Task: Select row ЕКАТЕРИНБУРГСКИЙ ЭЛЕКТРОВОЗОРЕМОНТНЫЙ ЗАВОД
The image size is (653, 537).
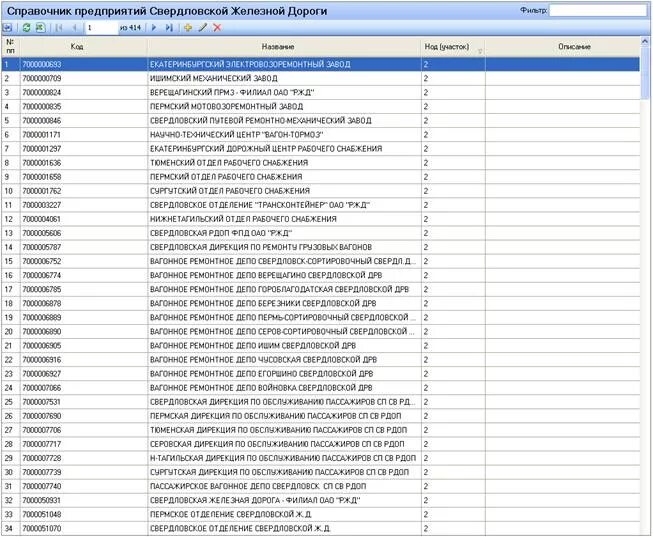Action: (321, 64)
